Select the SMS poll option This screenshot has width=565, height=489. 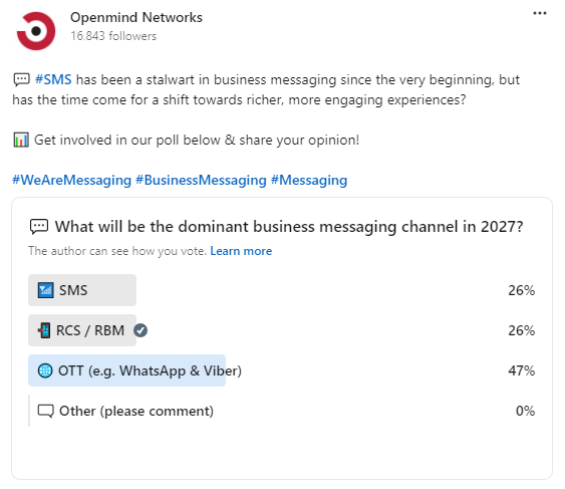click(x=281, y=290)
